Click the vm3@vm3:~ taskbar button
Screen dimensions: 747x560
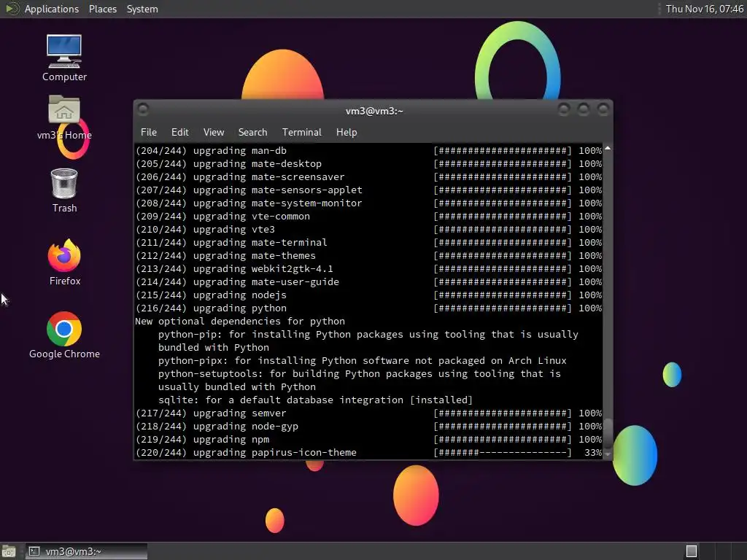pyautogui.click(x=86, y=551)
